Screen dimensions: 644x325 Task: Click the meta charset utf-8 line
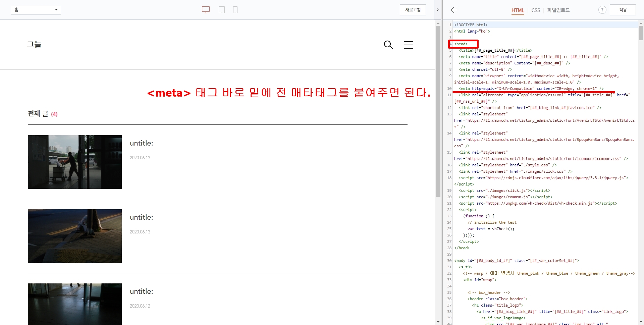(x=485, y=69)
